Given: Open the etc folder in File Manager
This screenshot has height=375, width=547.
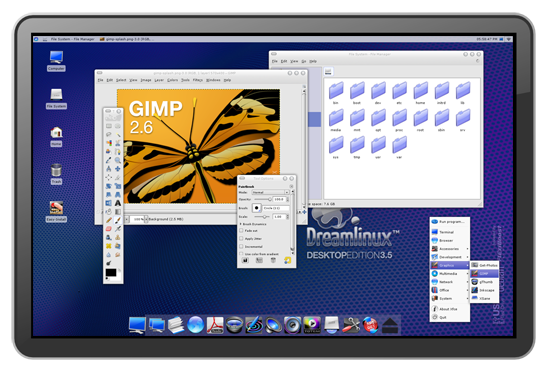Looking at the screenshot, I should point(399,93).
